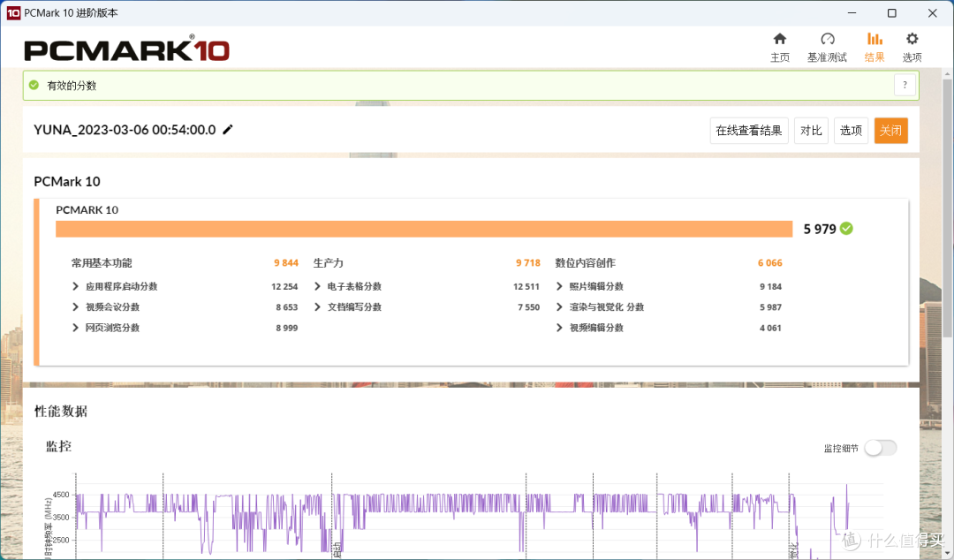The width and height of the screenshot is (954, 560).
Task: Expand 应用程序启动分数 row
Action: click(x=75, y=286)
